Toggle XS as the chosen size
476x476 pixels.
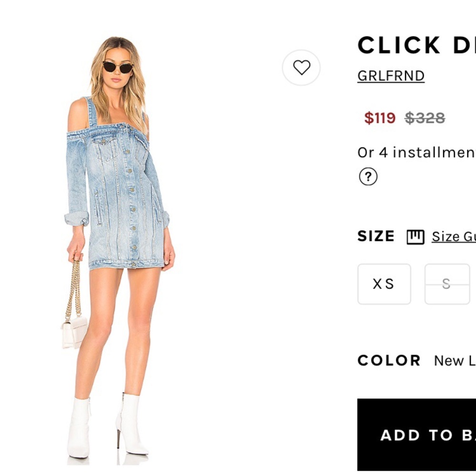point(384,284)
